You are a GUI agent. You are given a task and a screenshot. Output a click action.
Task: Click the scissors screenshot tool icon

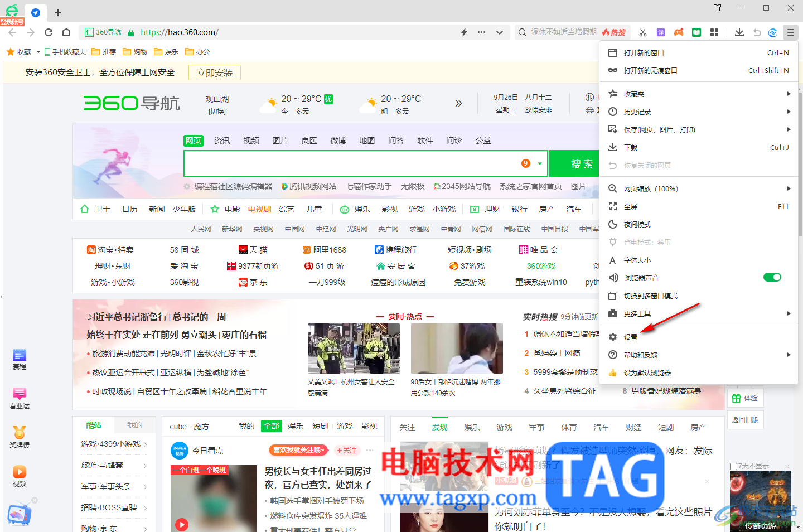tap(643, 32)
